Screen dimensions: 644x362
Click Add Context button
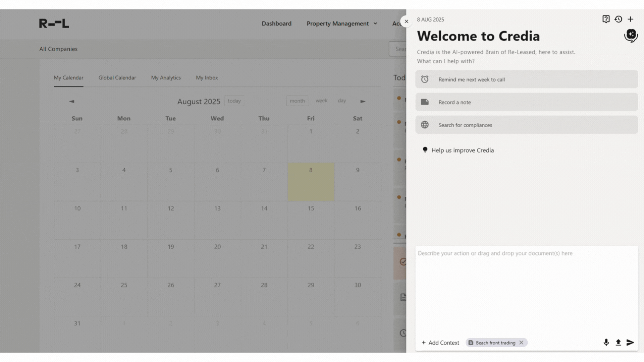click(440, 343)
